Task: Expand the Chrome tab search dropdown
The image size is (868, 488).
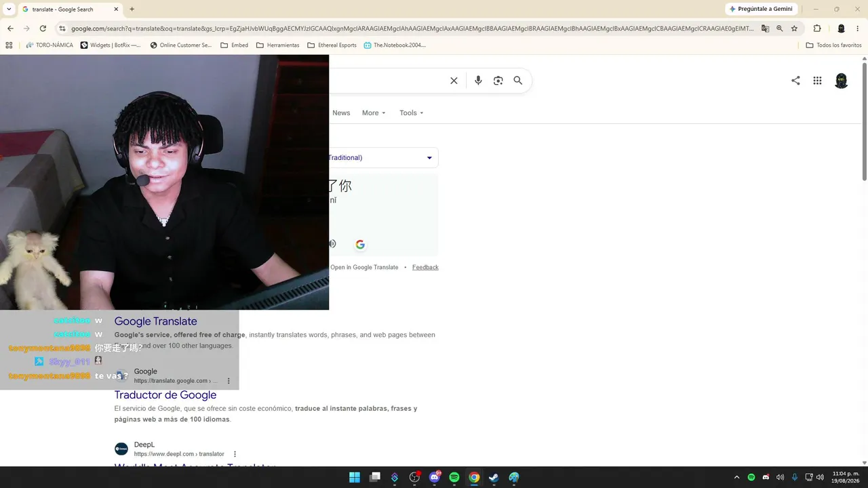Action: click(x=9, y=9)
